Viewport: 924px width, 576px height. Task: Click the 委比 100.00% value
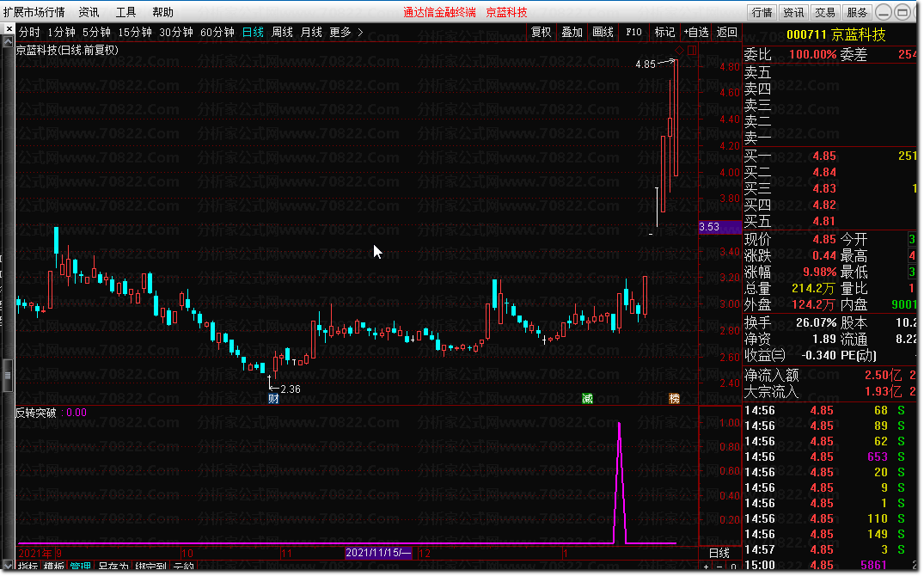812,55
